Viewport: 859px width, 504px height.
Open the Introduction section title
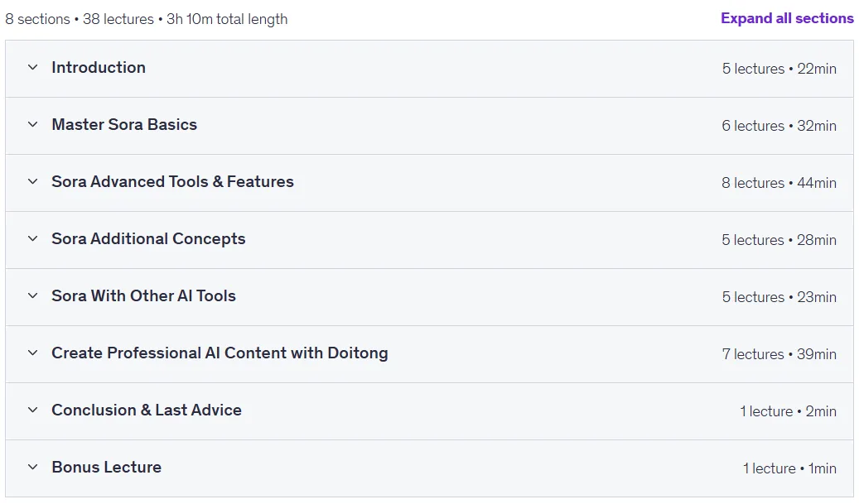pos(99,67)
